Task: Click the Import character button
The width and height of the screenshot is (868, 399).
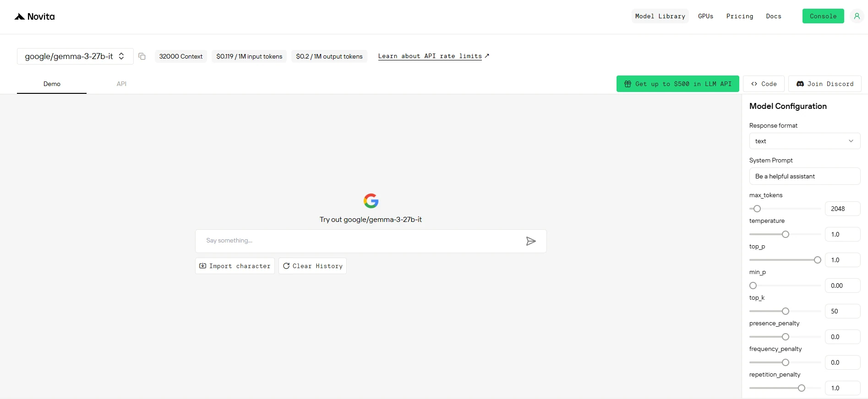Action: 235,266
